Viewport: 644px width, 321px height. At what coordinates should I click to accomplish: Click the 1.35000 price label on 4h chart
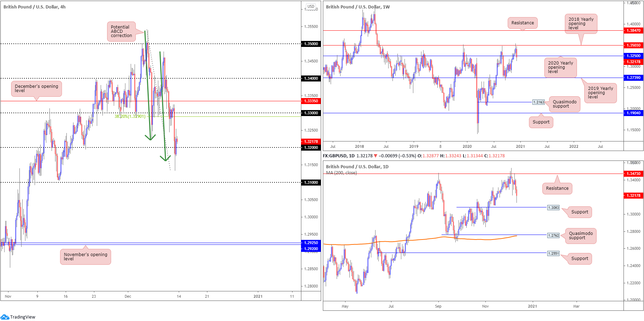tap(311, 44)
